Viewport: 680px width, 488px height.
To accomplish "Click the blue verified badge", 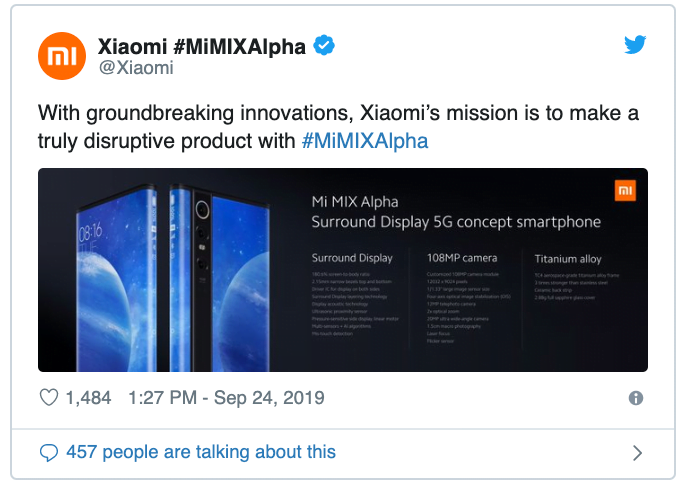I will [324, 46].
